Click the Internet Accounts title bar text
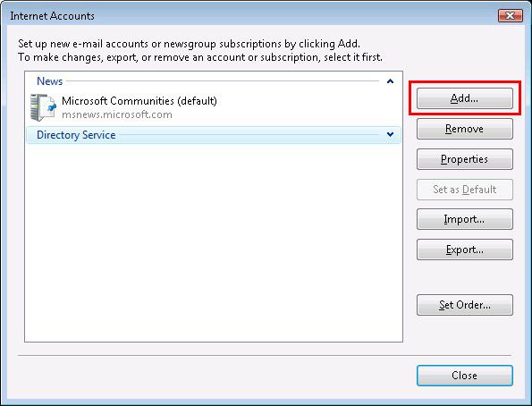Viewport: 532px width, 406px height. tap(52, 16)
